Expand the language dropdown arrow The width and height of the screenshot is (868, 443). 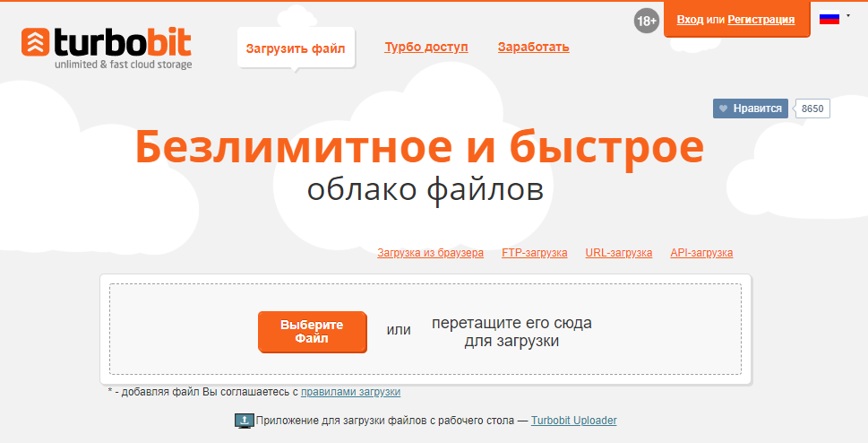point(848,15)
